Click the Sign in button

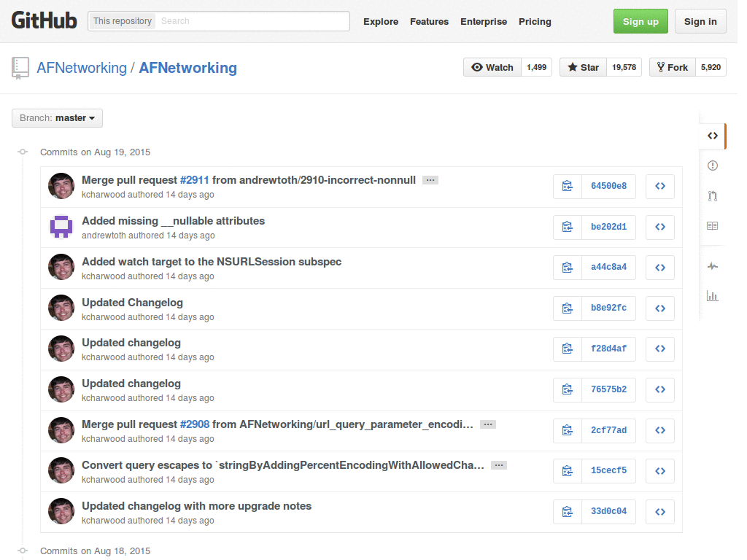click(700, 21)
